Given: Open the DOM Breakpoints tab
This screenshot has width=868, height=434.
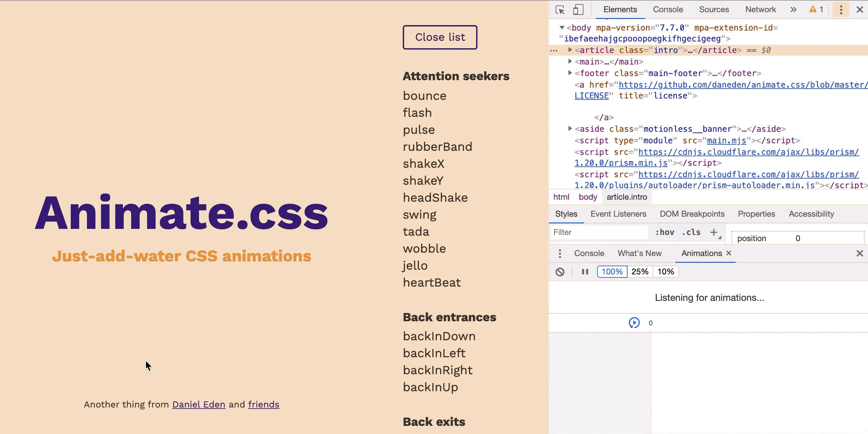Looking at the screenshot, I should coord(692,214).
